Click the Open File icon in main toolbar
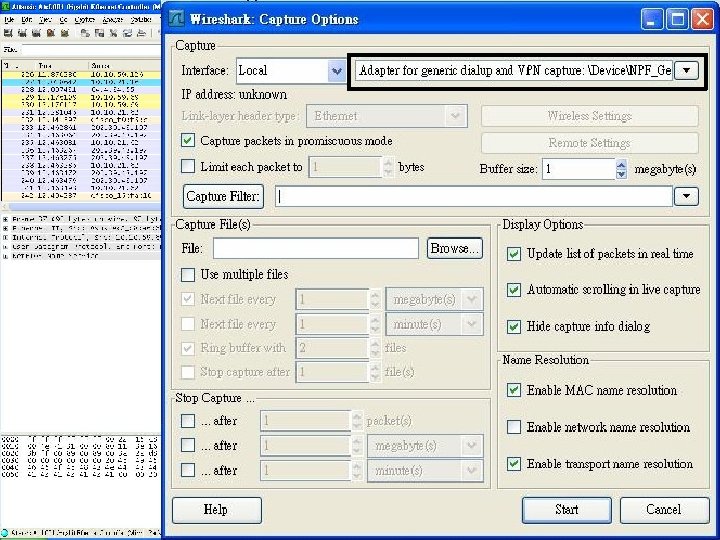 tap(85, 33)
